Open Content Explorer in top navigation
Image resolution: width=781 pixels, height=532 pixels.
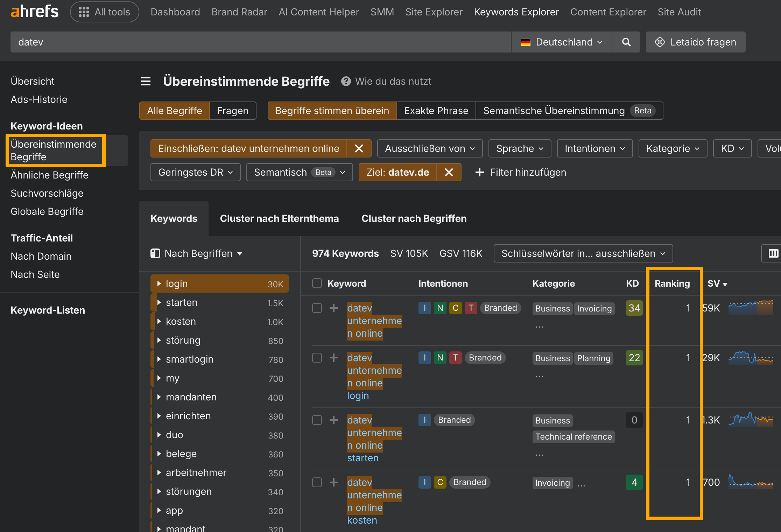click(608, 12)
